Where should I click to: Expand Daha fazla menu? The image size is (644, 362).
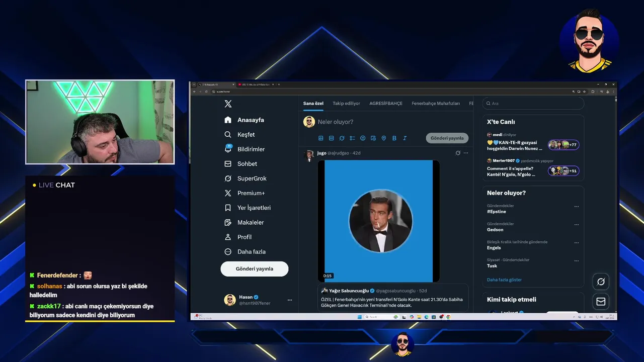(x=245, y=251)
